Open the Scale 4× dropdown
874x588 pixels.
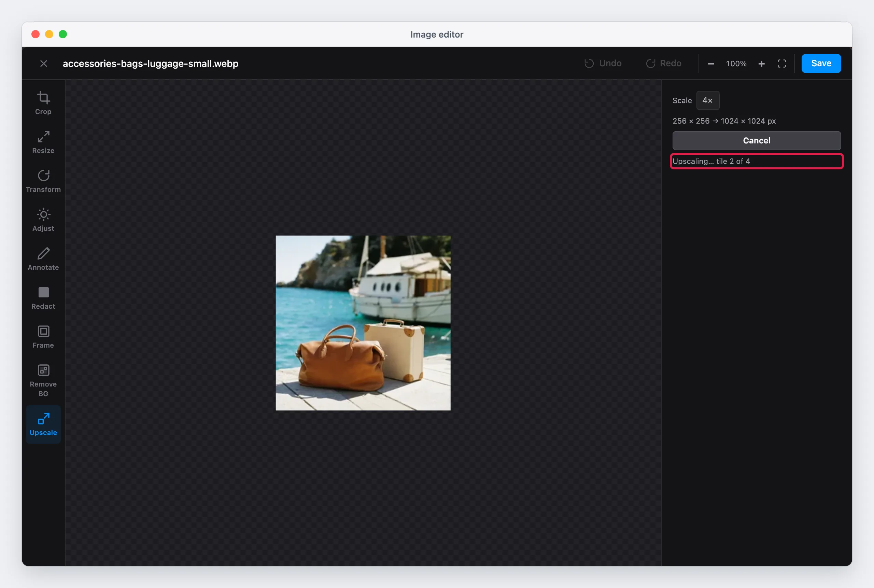707,100
